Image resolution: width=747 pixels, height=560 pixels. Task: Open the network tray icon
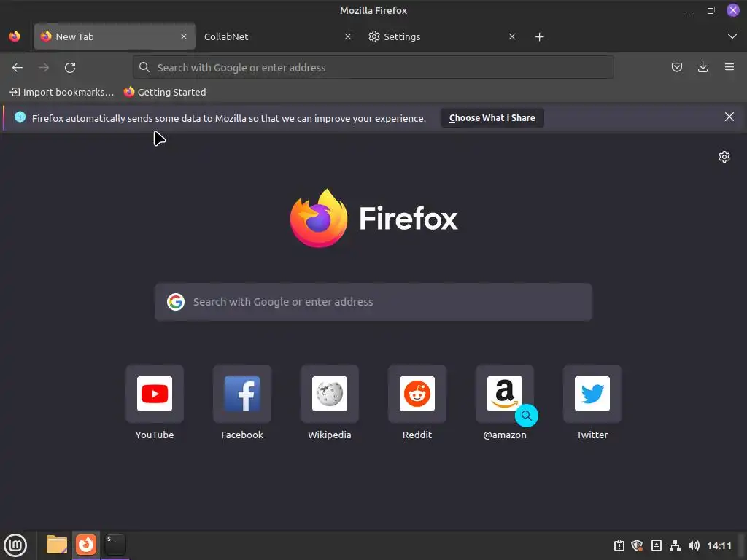[675, 545]
